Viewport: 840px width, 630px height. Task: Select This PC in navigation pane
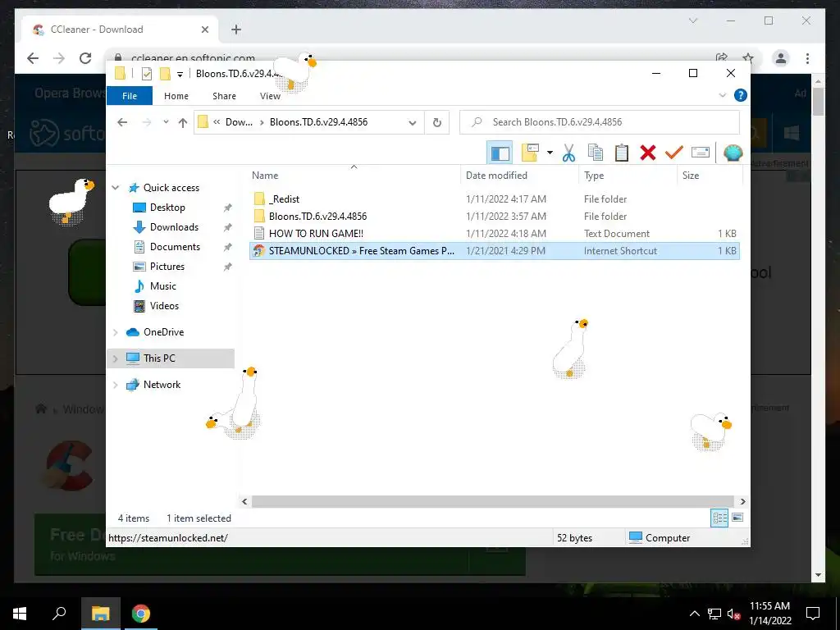[x=159, y=358]
